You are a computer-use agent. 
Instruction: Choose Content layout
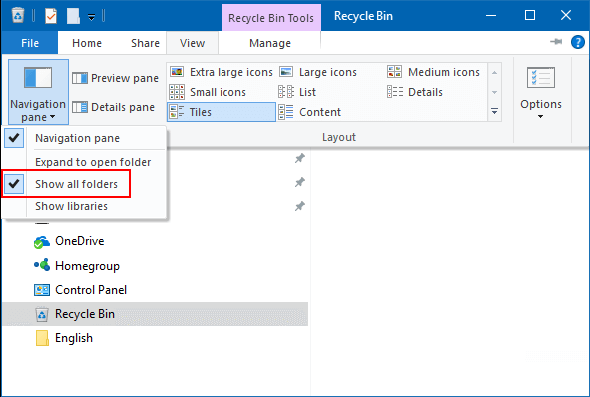click(309, 112)
